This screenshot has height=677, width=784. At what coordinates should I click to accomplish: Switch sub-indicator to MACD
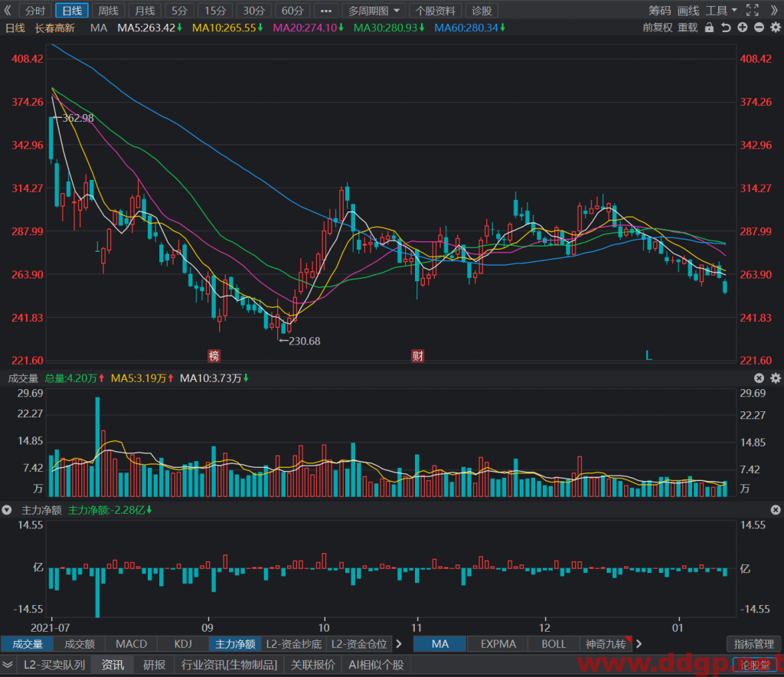(132, 644)
